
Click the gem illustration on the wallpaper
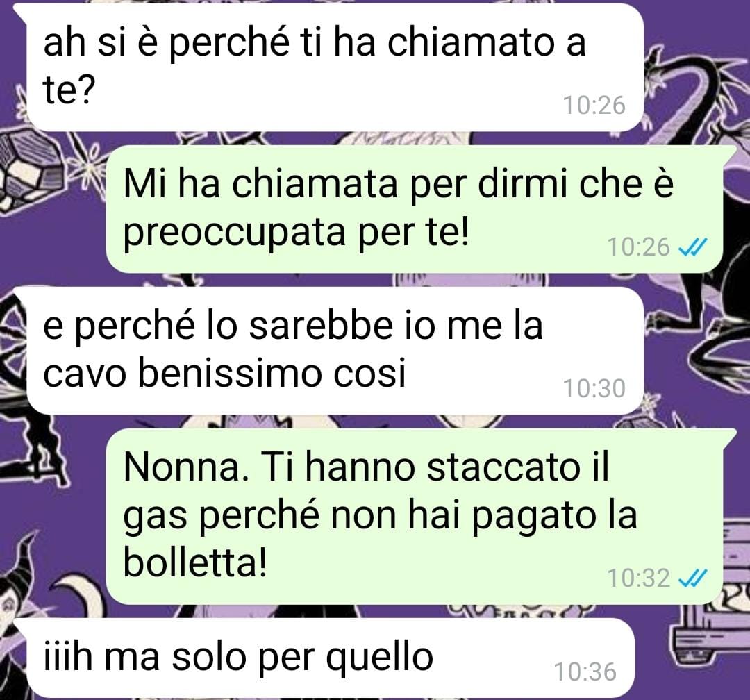(x=23, y=169)
